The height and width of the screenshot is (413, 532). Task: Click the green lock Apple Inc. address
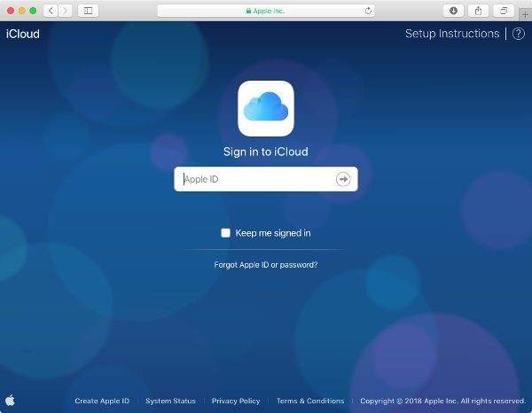[265, 11]
